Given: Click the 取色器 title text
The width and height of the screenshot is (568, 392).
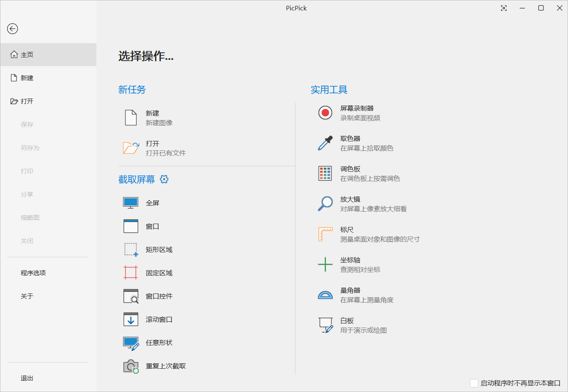Looking at the screenshot, I should point(350,138).
